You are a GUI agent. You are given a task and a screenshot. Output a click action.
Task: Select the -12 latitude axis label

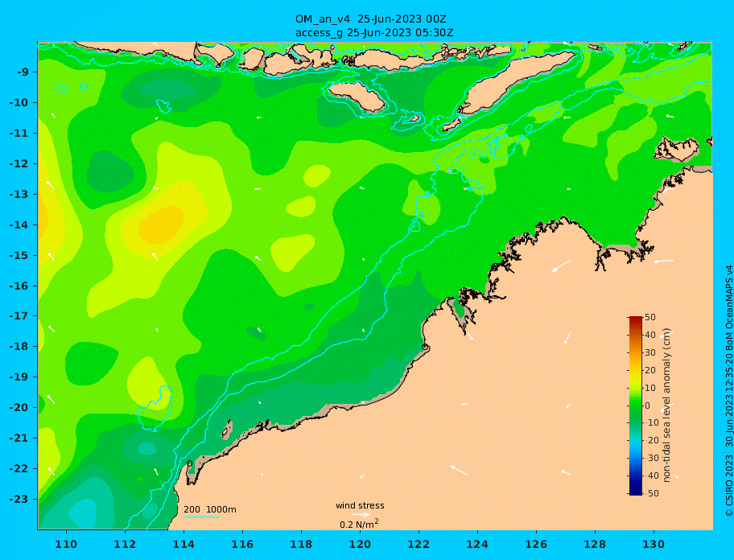click(19, 164)
